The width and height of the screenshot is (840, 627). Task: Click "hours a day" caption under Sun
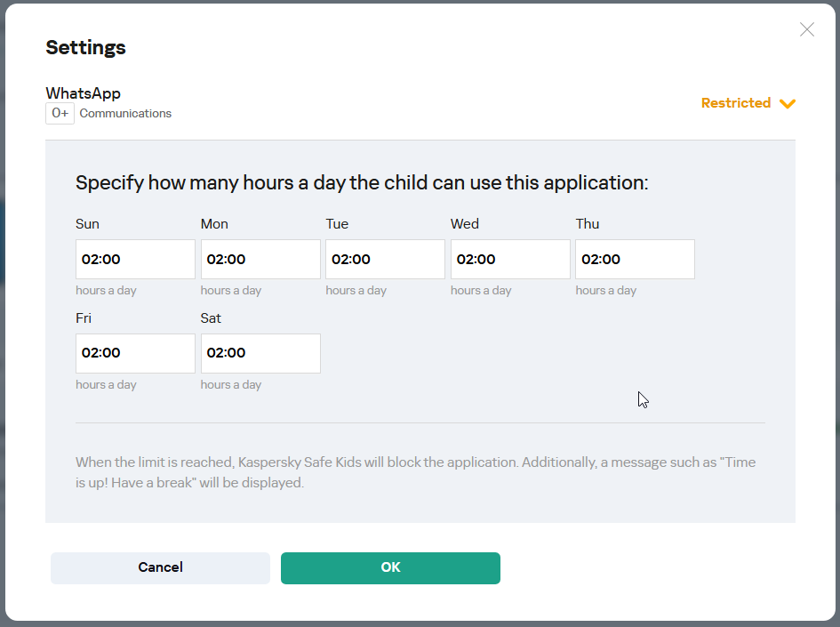pyautogui.click(x=106, y=291)
